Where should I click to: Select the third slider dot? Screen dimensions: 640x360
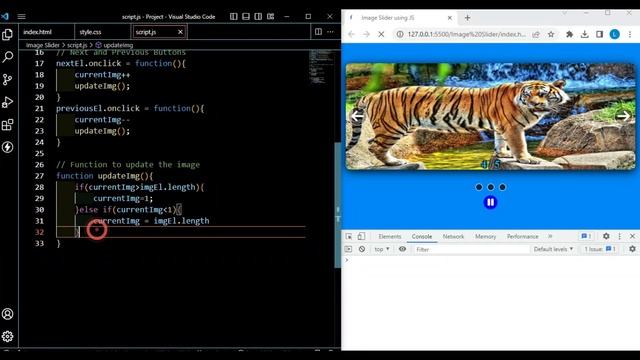click(x=502, y=187)
